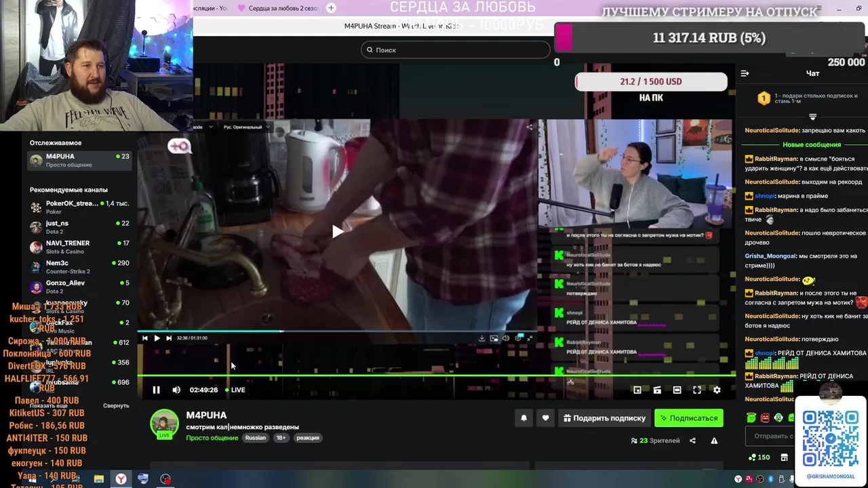The image size is (868, 488).
Task: Expand the pinned gift leaderboard chevron
Action: click(x=812, y=117)
